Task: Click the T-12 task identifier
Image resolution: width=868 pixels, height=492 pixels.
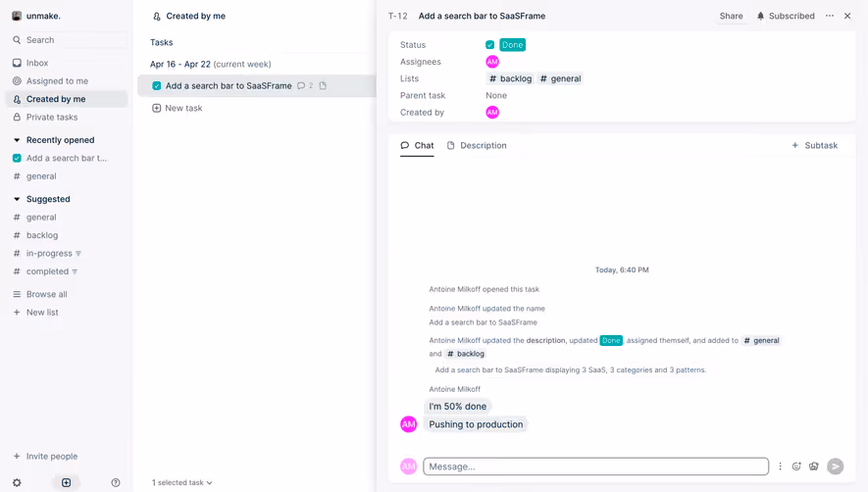Action: (x=397, y=16)
